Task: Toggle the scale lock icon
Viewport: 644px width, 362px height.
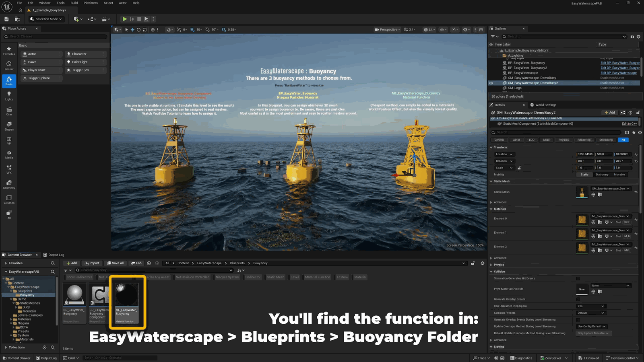Action: pyautogui.click(x=519, y=168)
